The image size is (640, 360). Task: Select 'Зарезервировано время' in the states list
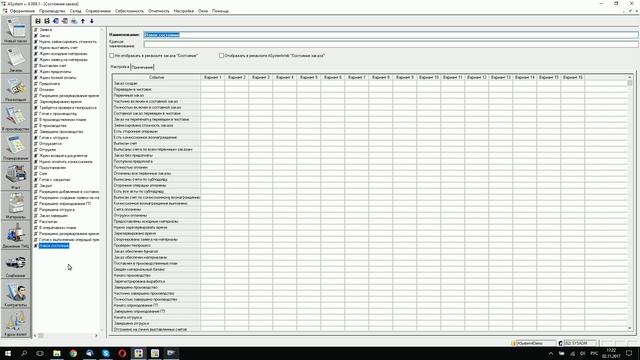click(60, 102)
